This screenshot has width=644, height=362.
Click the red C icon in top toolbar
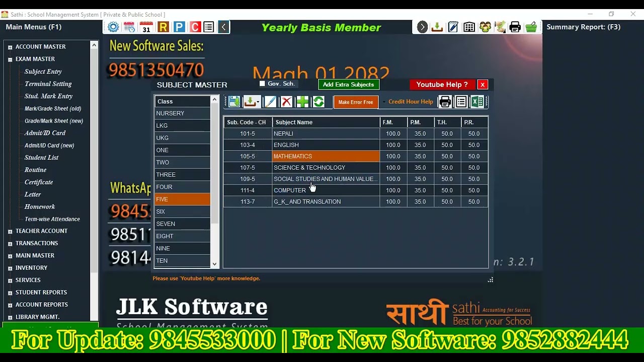pos(195,27)
